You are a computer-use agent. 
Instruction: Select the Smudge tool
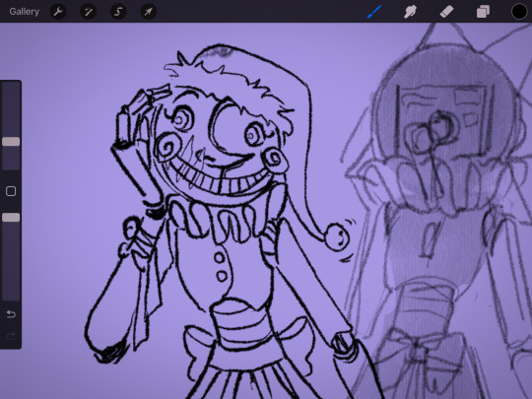tap(410, 12)
